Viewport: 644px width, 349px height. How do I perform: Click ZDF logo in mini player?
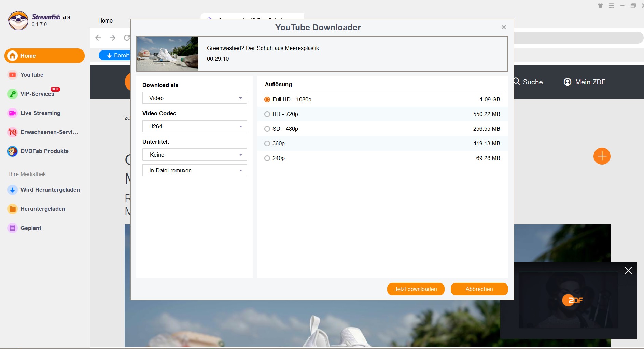[572, 300]
